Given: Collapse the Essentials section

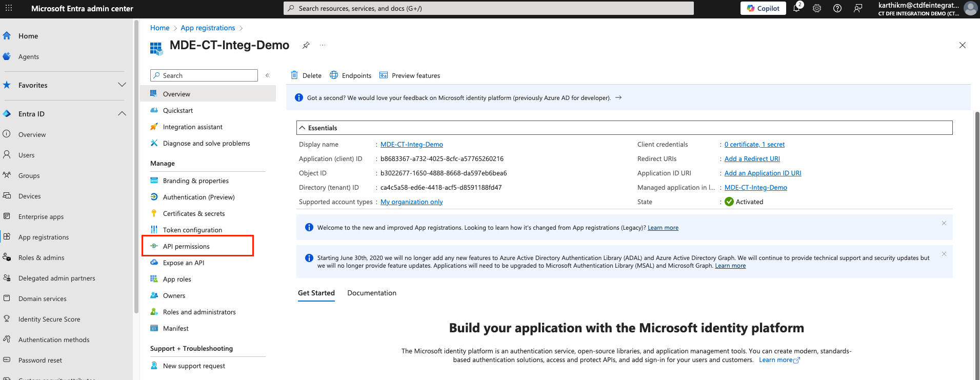Looking at the screenshot, I should [x=303, y=128].
